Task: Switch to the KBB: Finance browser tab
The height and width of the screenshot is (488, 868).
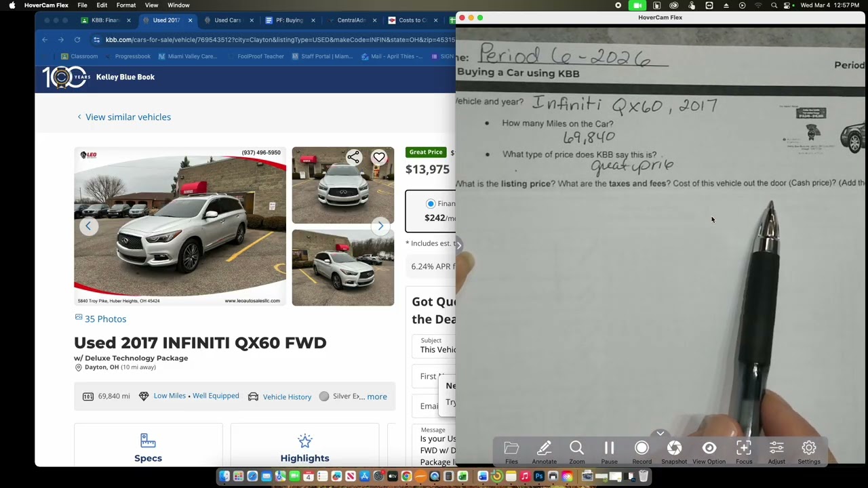Action: (x=105, y=20)
